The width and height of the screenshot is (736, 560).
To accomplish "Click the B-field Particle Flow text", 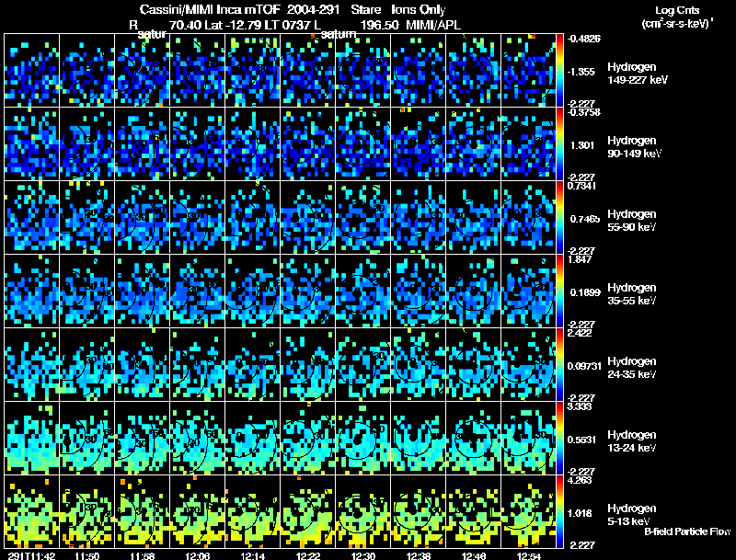I will [x=687, y=531].
